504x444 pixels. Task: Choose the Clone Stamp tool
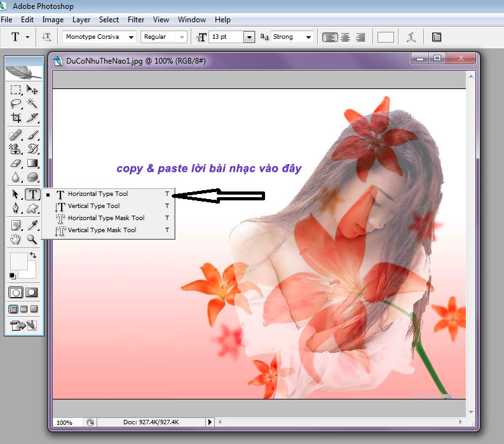click(x=16, y=149)
